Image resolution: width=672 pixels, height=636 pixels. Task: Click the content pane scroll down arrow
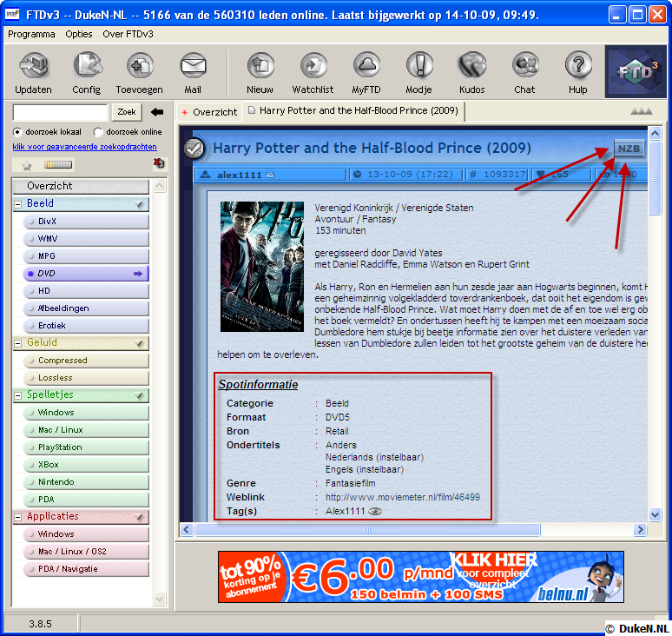655,514
